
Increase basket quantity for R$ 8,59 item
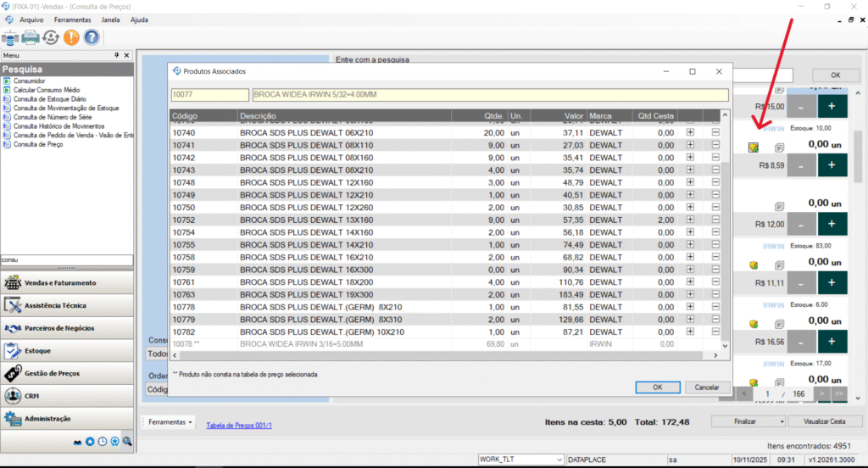tap(832, 167)
